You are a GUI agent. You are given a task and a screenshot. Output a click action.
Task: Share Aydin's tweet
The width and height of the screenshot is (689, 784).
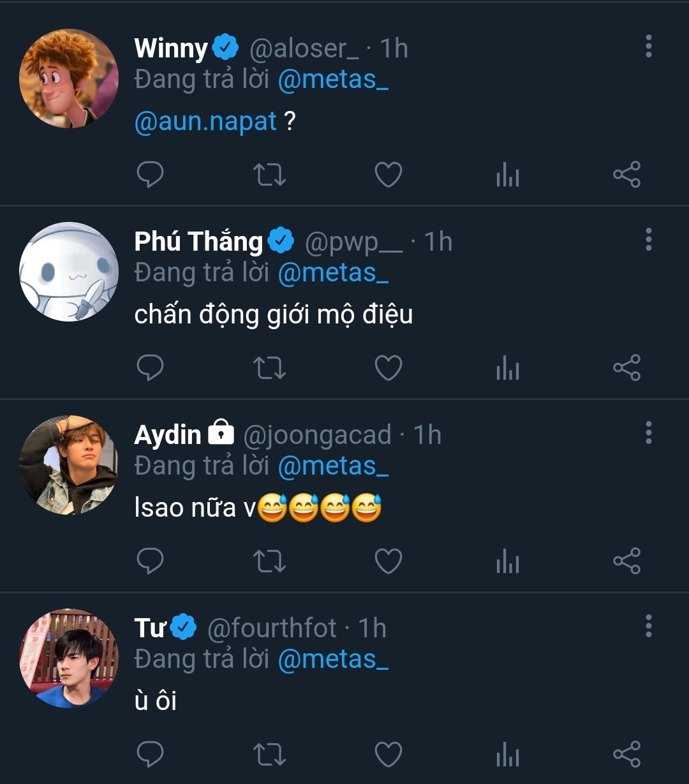pyautogui.click(x=626, y=561)
